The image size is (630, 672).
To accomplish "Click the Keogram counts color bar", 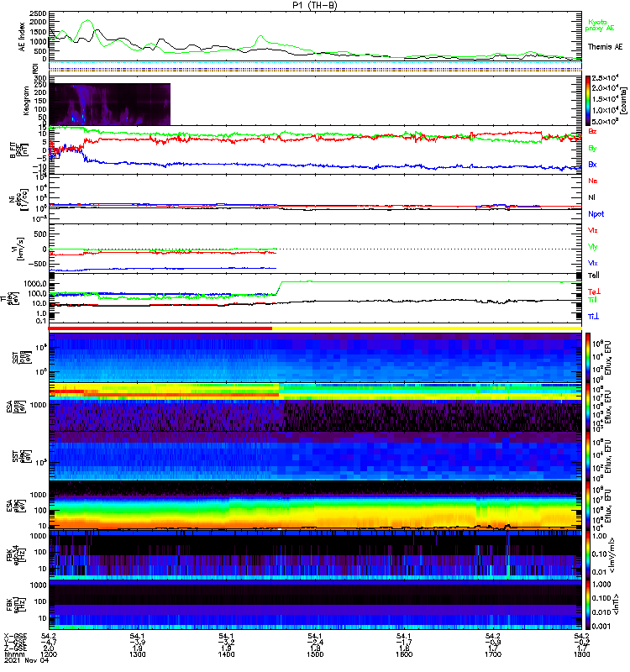I will (x=588, y=100).
